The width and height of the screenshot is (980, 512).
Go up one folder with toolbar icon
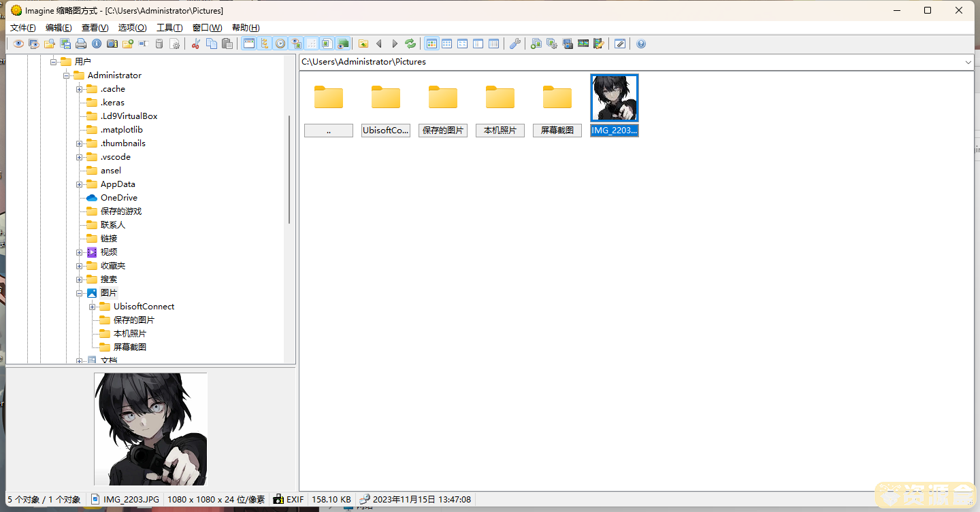(x=363, y=44)
